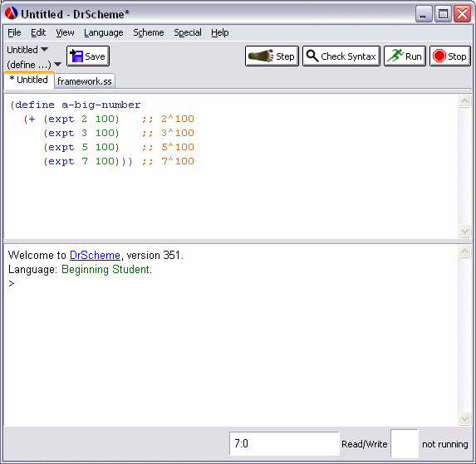
Task: Close the DrScheme window
Action: tap(462, 14)
